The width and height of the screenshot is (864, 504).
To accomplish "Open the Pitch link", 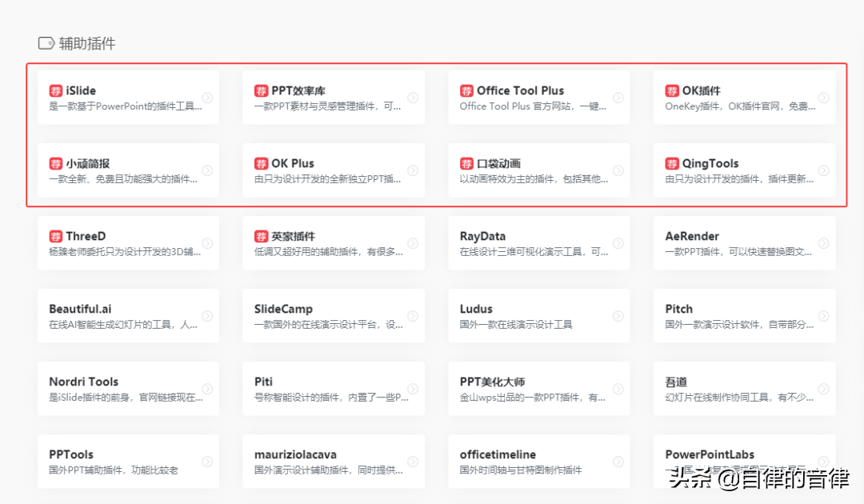I will [x=745, y=316].
